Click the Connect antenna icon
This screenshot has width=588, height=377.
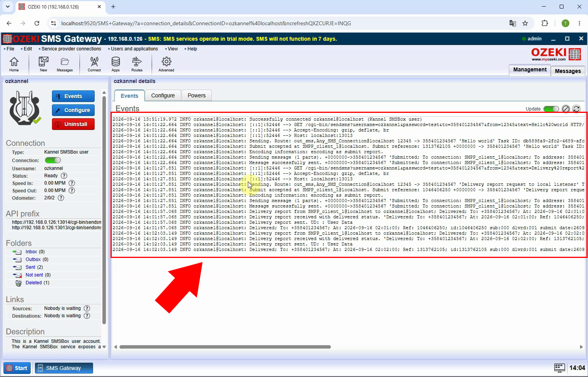[94, 64]
